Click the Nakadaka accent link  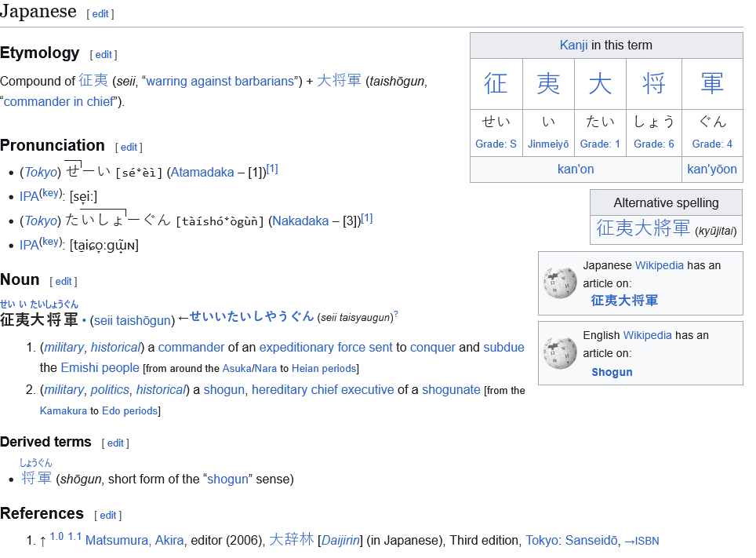[300, 221]
